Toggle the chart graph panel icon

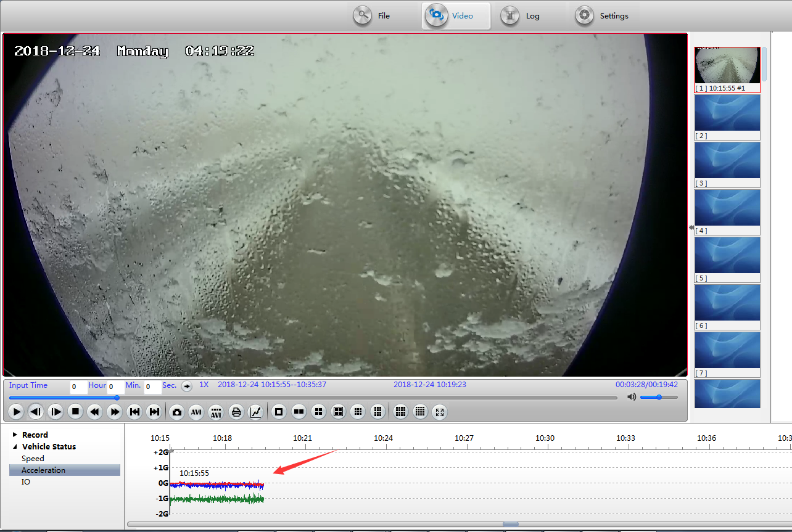(x=255, y=412)
